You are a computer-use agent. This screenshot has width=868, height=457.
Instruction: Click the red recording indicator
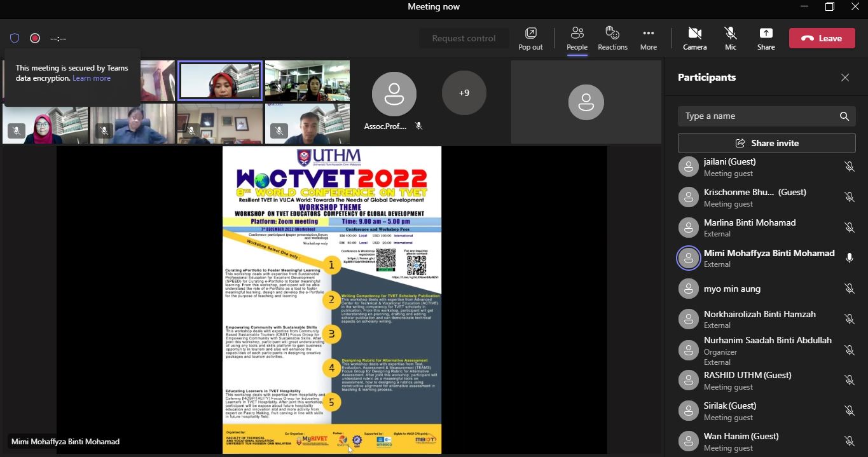click(x=35, y=38)
